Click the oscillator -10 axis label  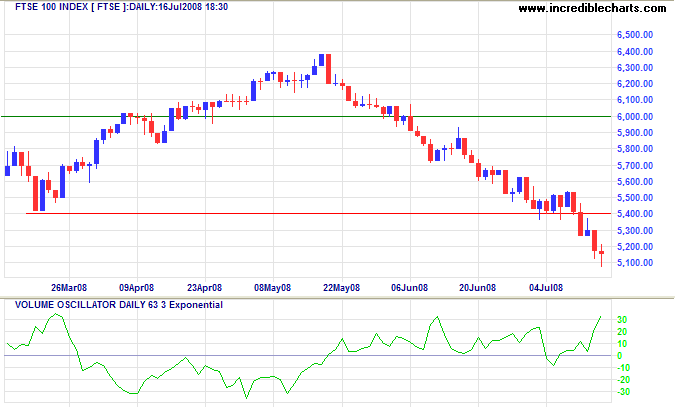pyautogui.click(x=625, y=368)
